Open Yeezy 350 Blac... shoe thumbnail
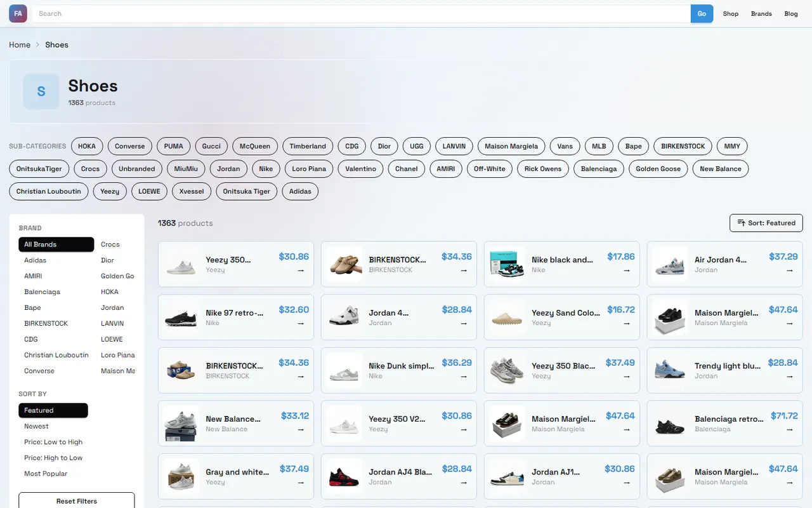Image resolution: width=812 pixels, height=508 pixels. click(507, 370)
